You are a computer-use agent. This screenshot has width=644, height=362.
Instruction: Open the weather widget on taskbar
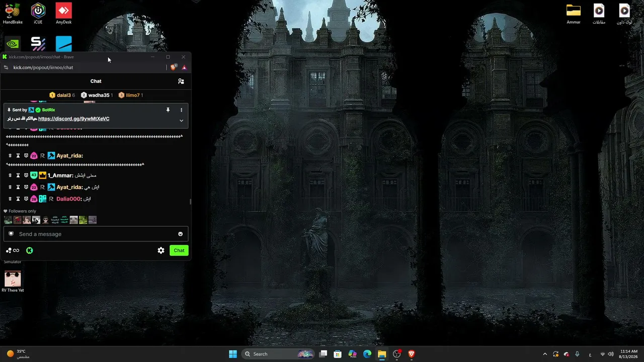pyautogui.click(x=18, y=354)
